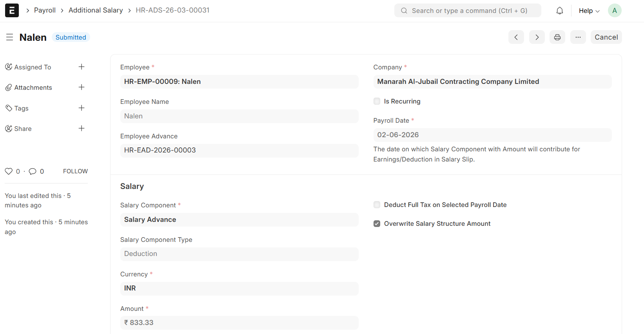
Task: Navigate to Payroll breadcrumb
Action: [x=45, y=10]
